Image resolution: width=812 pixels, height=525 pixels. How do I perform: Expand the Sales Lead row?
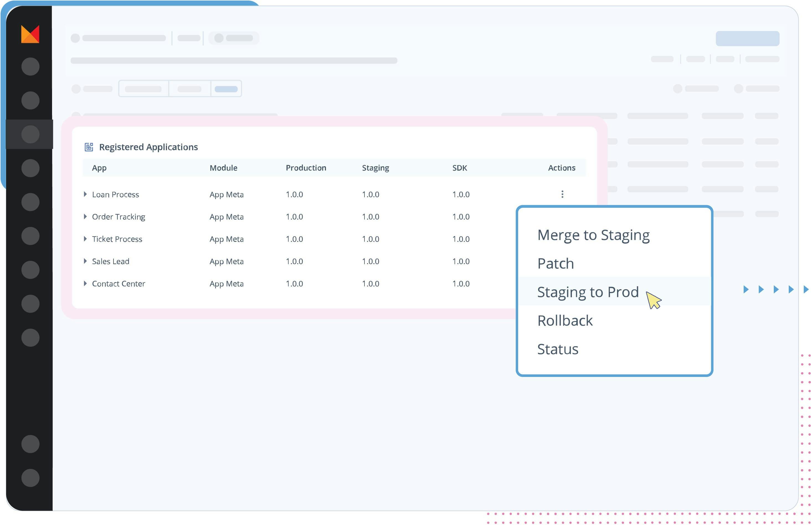(x=85, y=261)
